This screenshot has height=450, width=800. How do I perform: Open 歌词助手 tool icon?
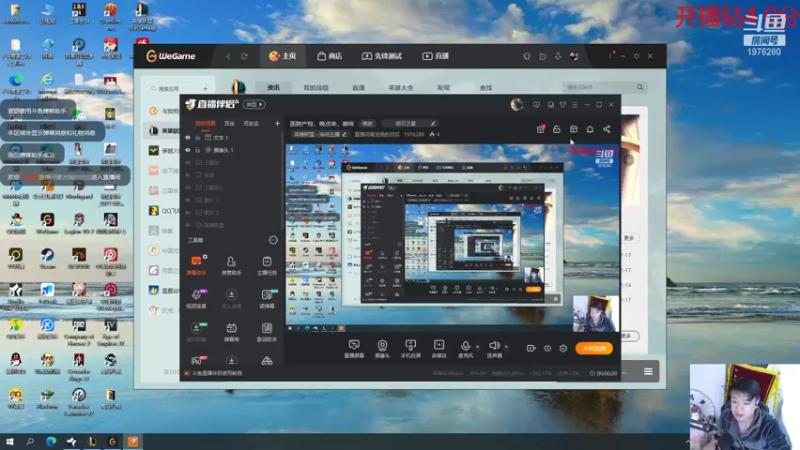click(x=267, y=332)
